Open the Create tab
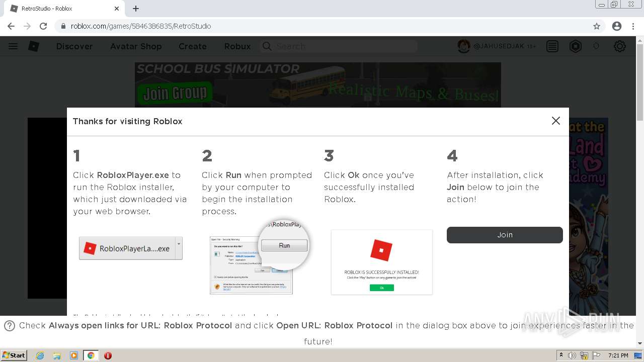The height and width of the screenshot is (362, 644). pos(193,46)
